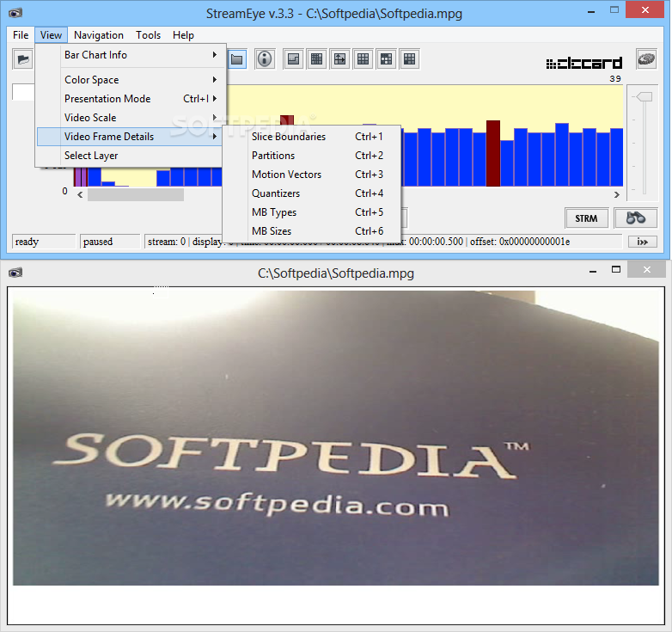Image resolution: width=672 pixels, height=632 pixels.
Task: Toggle the Quantizers display
Action: [x=312, y=193]
